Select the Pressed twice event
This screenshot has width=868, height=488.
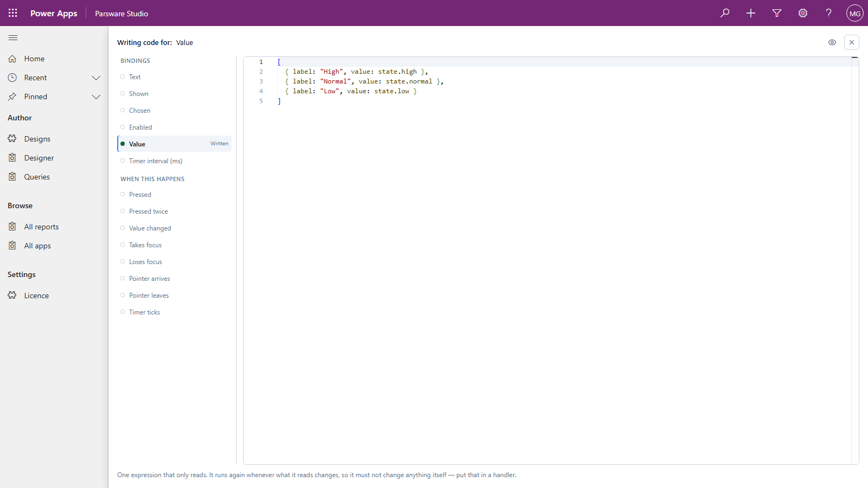[174, 211]
